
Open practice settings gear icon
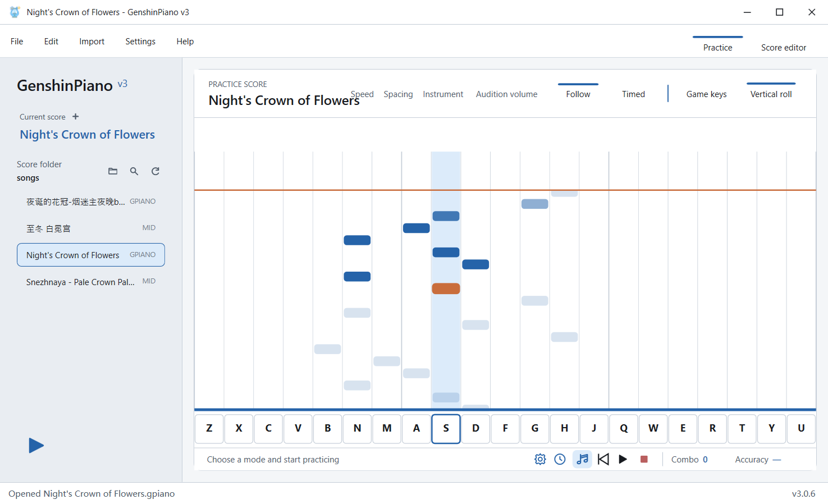pyautogui.click(x=540, y=459)
